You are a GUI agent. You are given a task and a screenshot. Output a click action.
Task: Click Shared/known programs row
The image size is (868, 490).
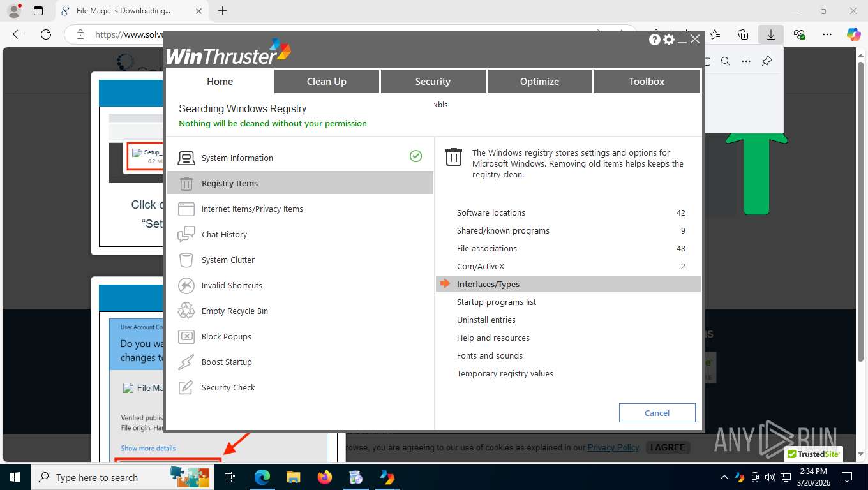point(568,230)
